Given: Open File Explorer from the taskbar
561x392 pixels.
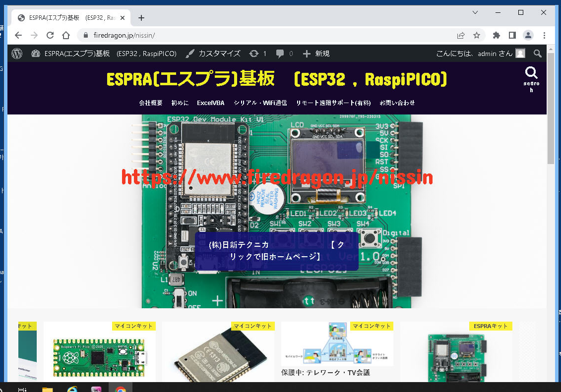Looking at the screenshot, I should [x=48, y=389].
